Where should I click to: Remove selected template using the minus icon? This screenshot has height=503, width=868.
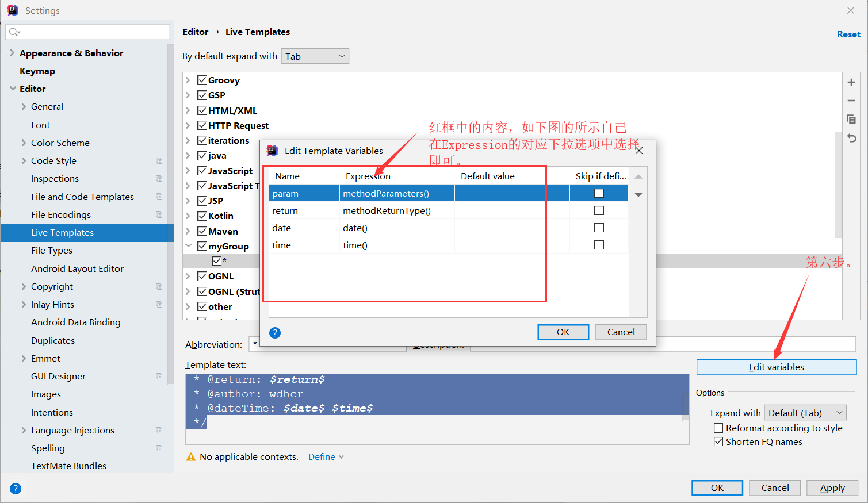[x=851, y=101]
